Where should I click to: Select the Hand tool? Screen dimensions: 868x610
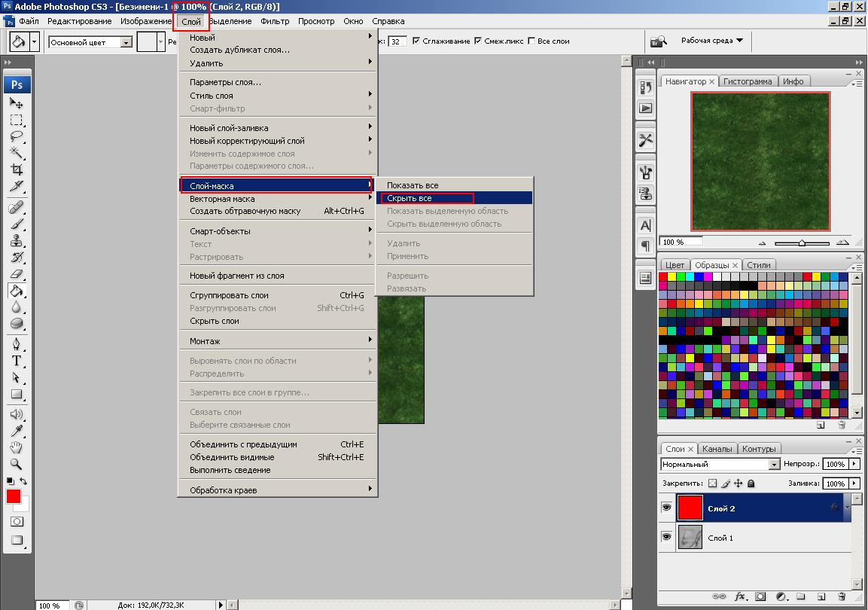tap(16, 447)
